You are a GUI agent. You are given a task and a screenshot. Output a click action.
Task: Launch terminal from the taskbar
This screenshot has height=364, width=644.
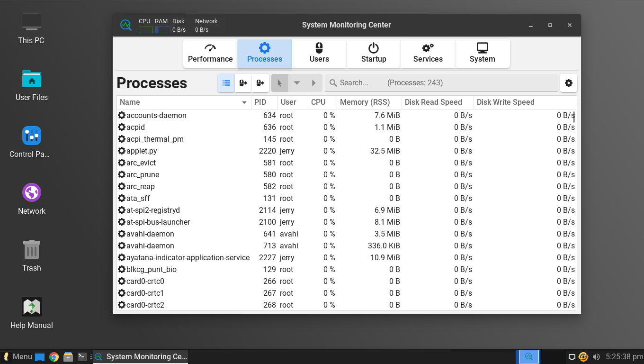click(x=82, y=357)
